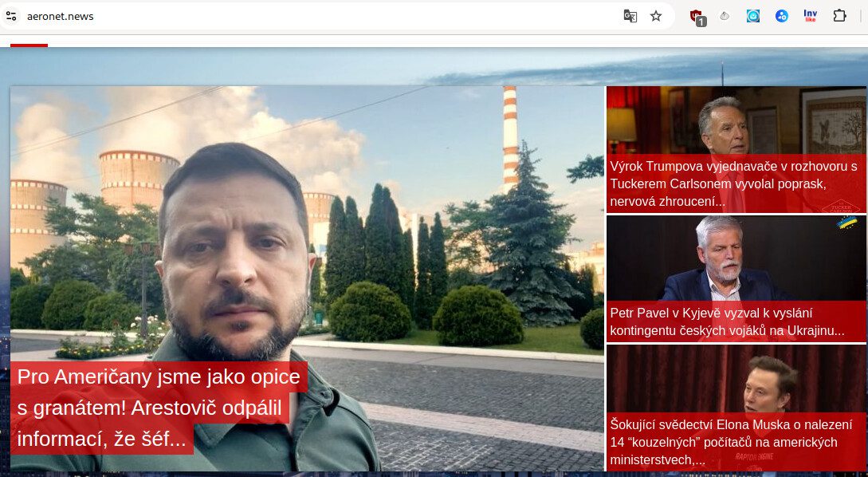Viewport: 868px width, 477px height.
Task: Open the blue square extension icon
Action: pos(753,16)
